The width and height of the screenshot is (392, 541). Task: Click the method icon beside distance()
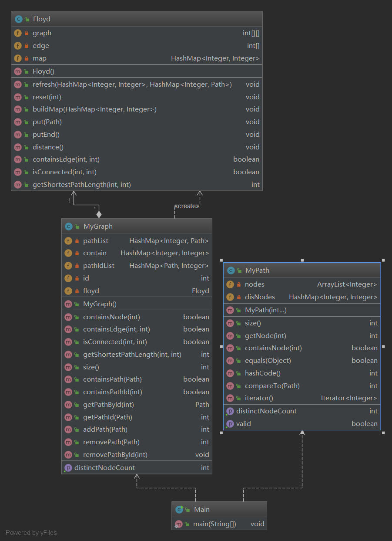click(18, 147)
